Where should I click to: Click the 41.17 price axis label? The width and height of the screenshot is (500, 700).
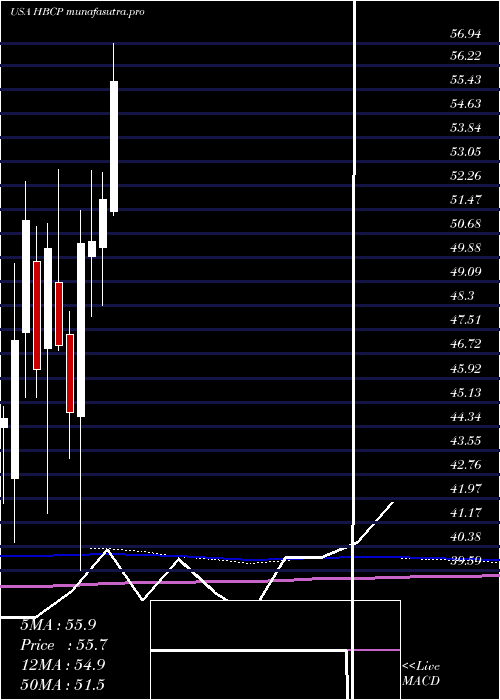(x=466, y=512)
